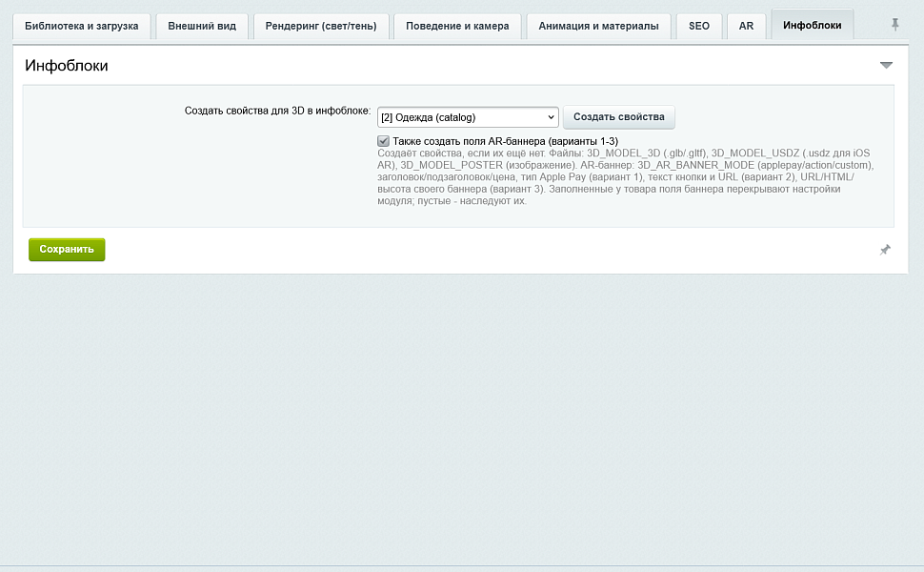Open the infoblock dropdown showing Одежда (catalog)

point(468,116)
